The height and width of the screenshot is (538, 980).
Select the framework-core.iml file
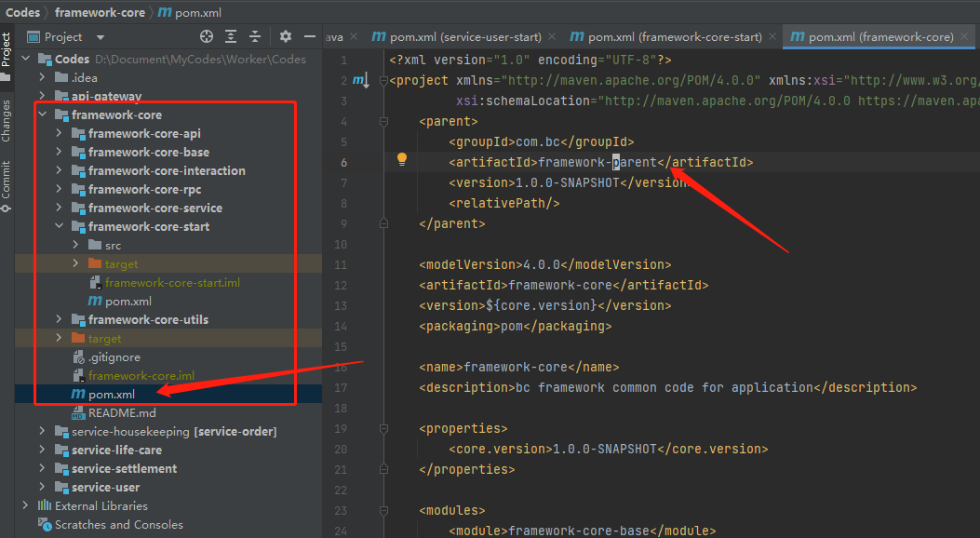coord(141,375)
